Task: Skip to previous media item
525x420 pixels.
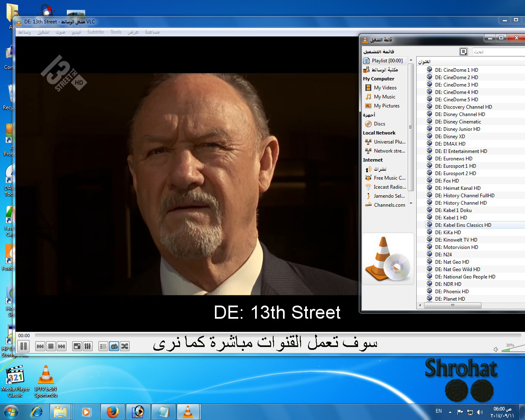Action: pyautogui.click(x=40, y=346)
